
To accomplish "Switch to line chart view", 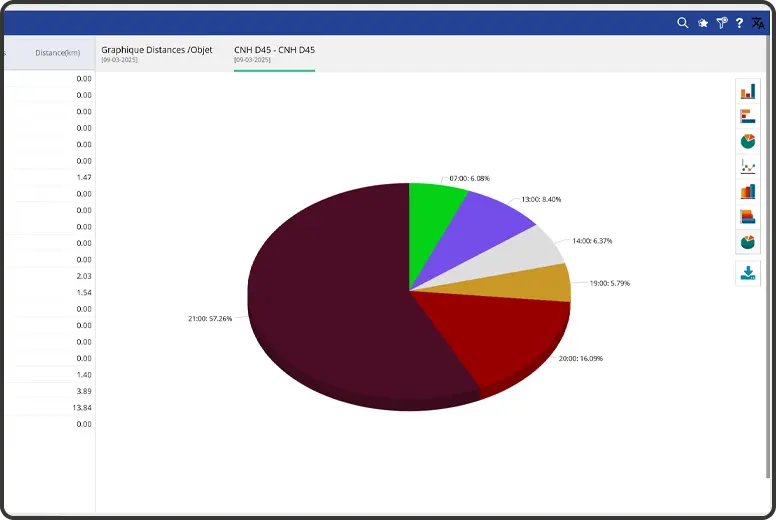I will [x=748, y=166].
